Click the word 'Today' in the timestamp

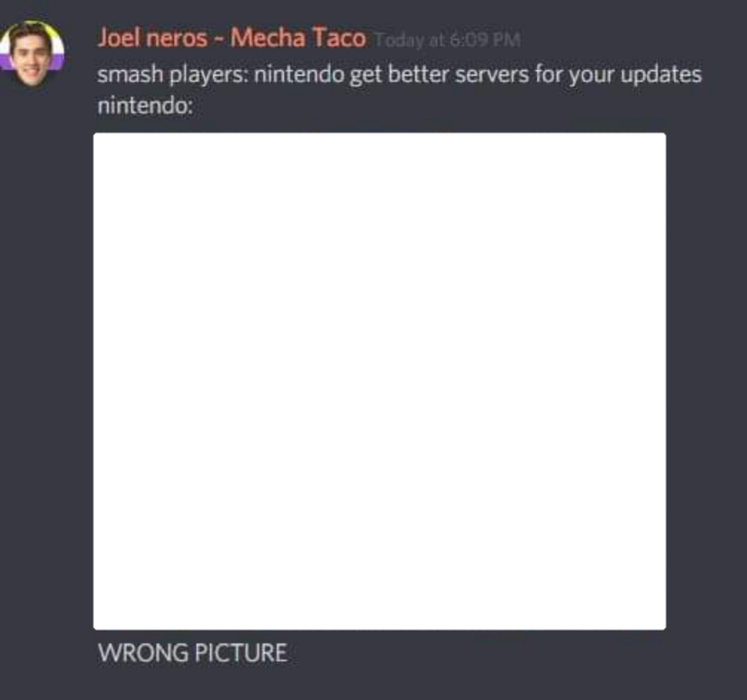coord(399,41)
